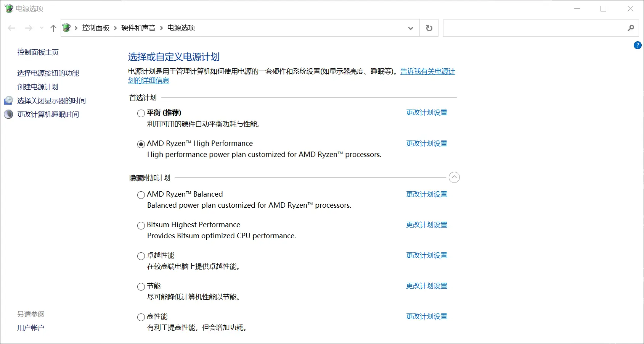Open 创建电源计划 in the sidebar
Image resolution: width=644 pixels, height=344 pixels.
coord(38,87)
